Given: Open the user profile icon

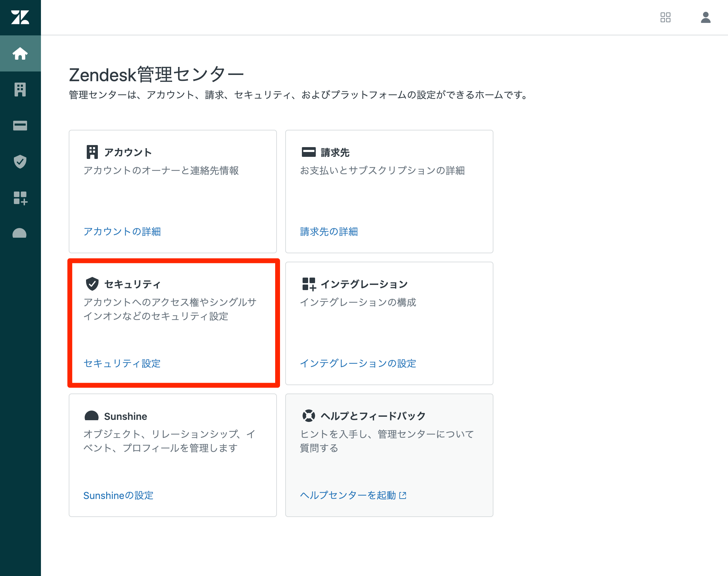Looking at the screenshot, I should pos(705,17).
